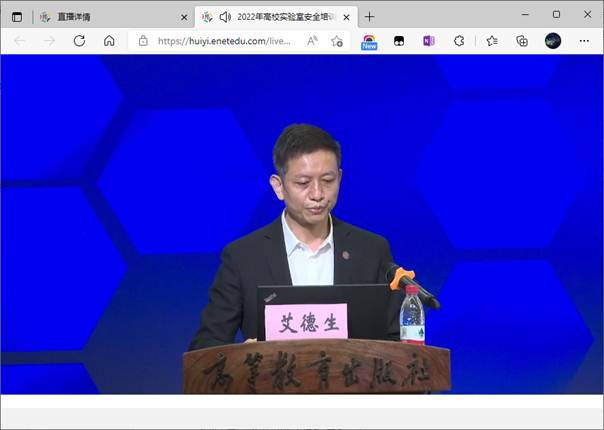The height and width of the screenshot is (430, 604).
Task: Go to the browser home page
Action: tap(109, 41)
